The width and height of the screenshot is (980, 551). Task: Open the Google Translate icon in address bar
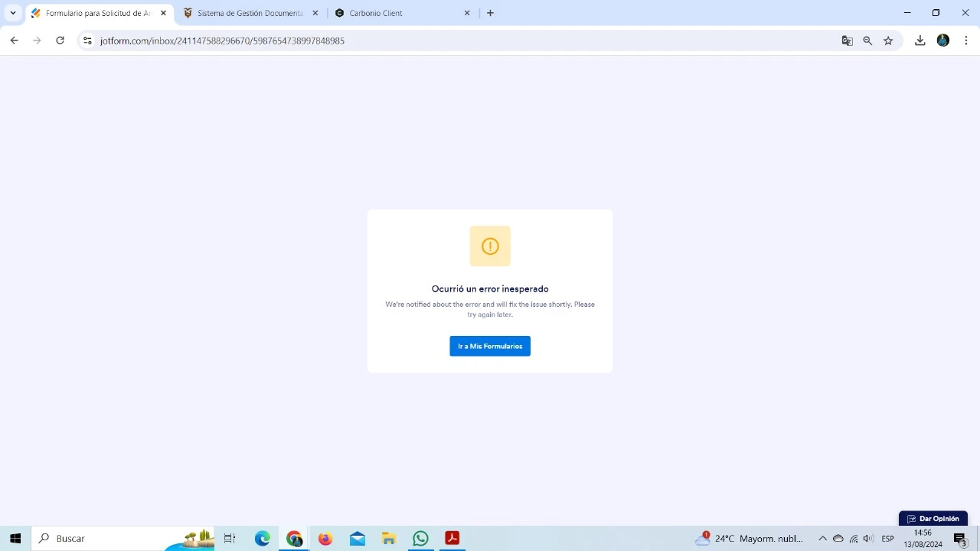pos(847,41)
